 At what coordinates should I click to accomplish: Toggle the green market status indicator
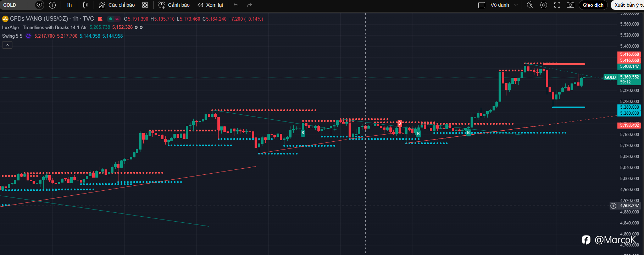coord(111,19)
